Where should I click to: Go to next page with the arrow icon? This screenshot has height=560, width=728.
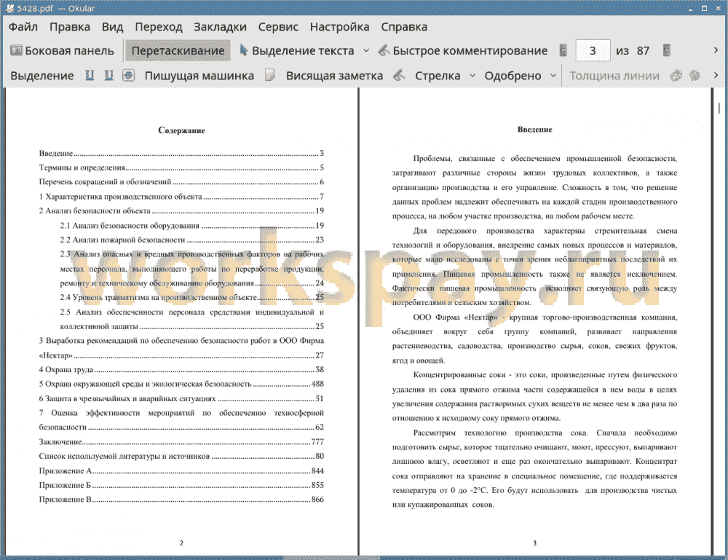pyautogui.click(x=667, y=51)
